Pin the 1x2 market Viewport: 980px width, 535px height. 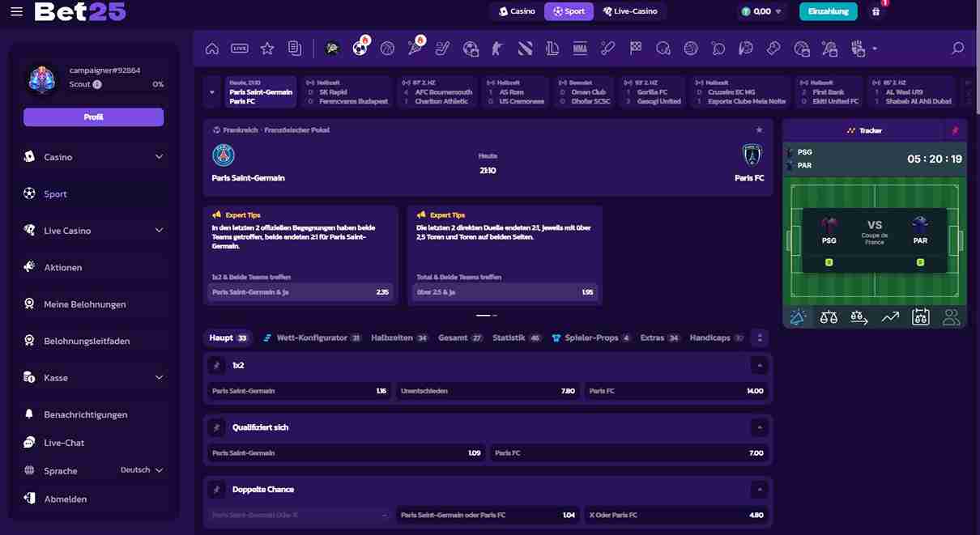pos(215,365)
